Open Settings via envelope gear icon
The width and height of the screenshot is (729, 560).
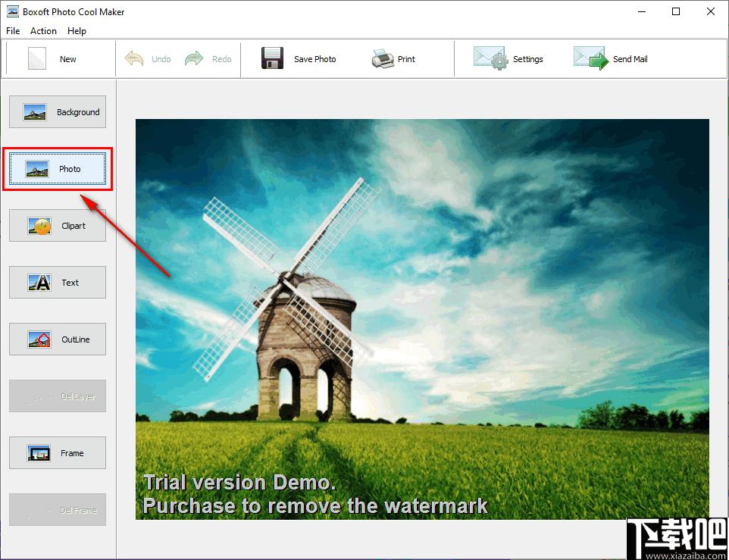490,58
